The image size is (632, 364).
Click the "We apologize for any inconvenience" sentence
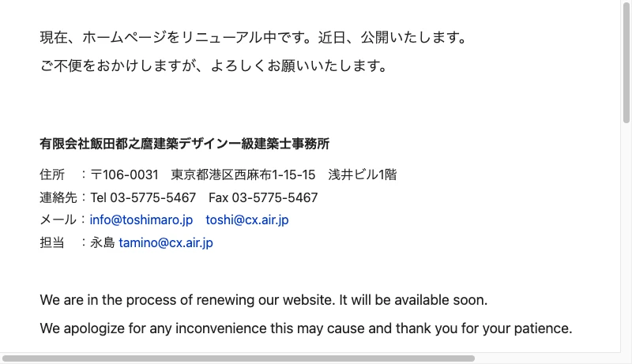(x=306, y=328)
